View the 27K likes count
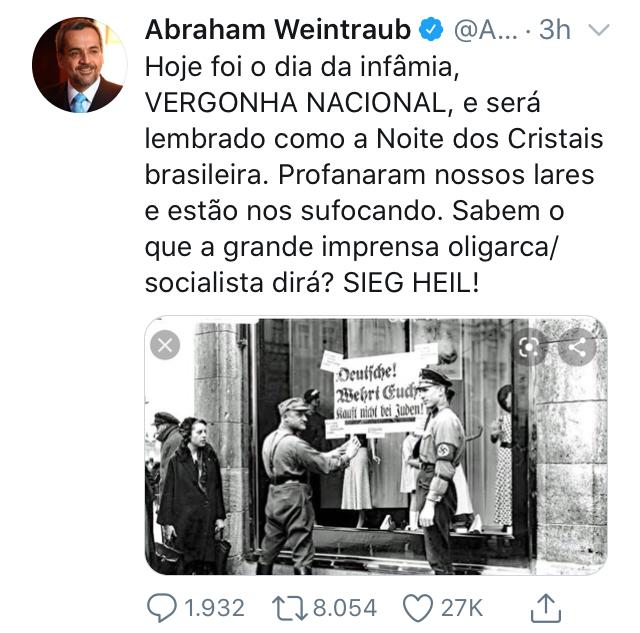Viewport: 640px width, 633px height. 462,608
